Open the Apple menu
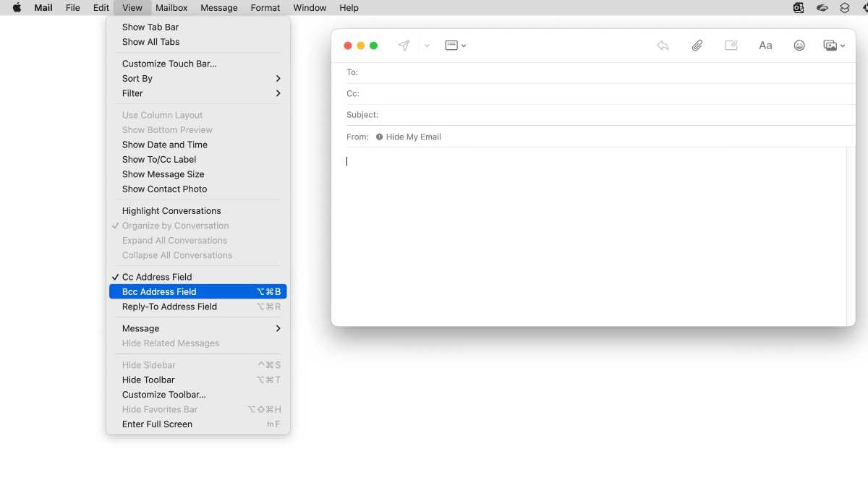This screenshot has height=488, width=868. 17,7
